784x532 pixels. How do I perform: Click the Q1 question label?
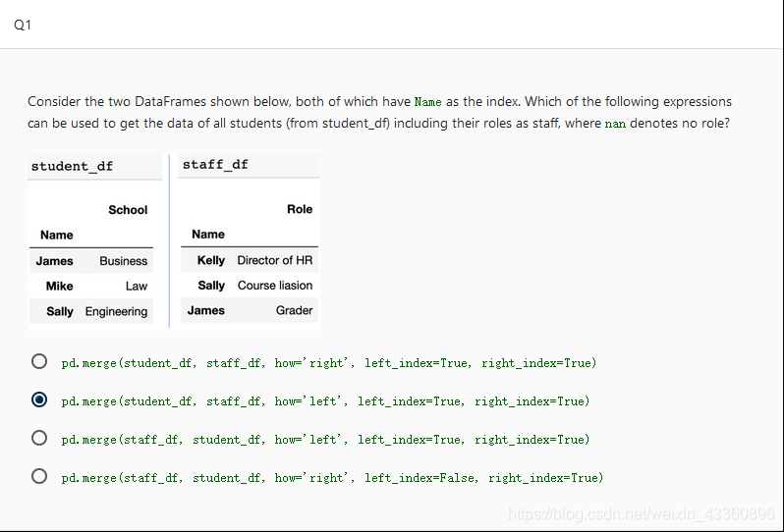(23, 25)
